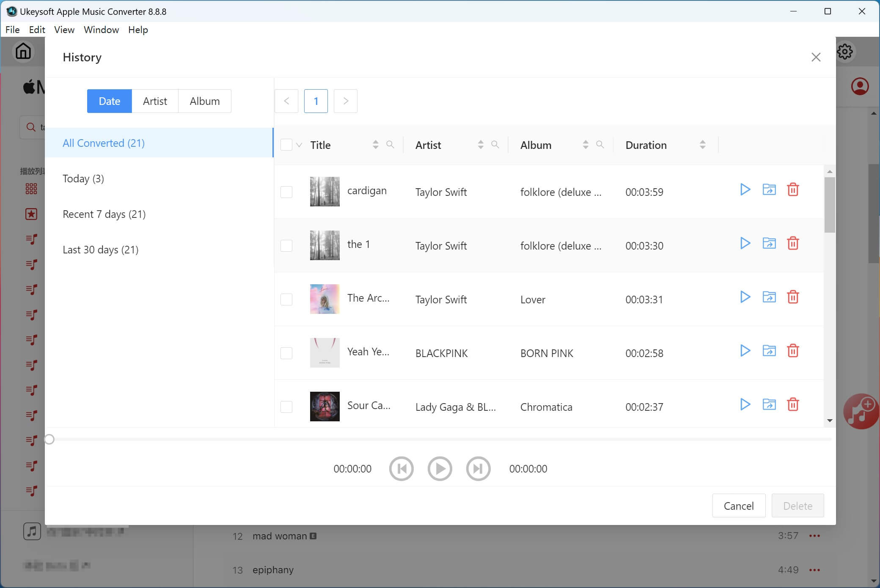
Task: Show Today (3) converted songs
Action: [x=83, y=179]
